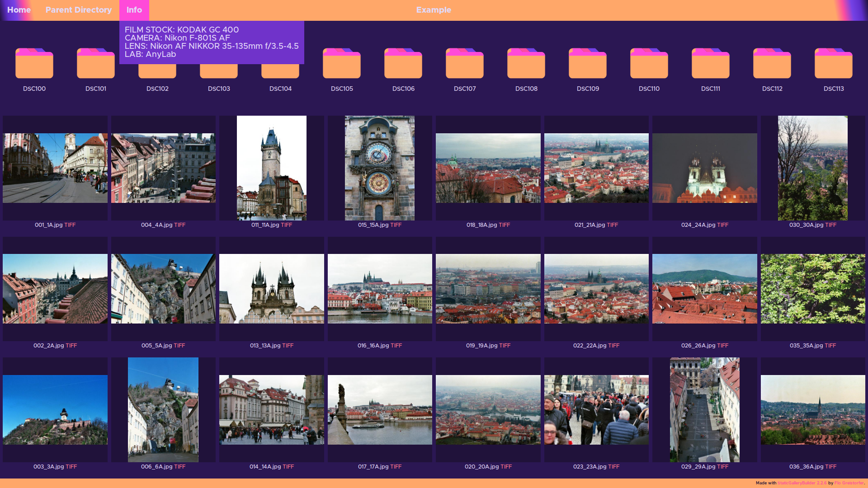Open the crowd photo thumbnail 023_23A.jpg
Viewport: 868px width, 488px height.
pos(596,409)
